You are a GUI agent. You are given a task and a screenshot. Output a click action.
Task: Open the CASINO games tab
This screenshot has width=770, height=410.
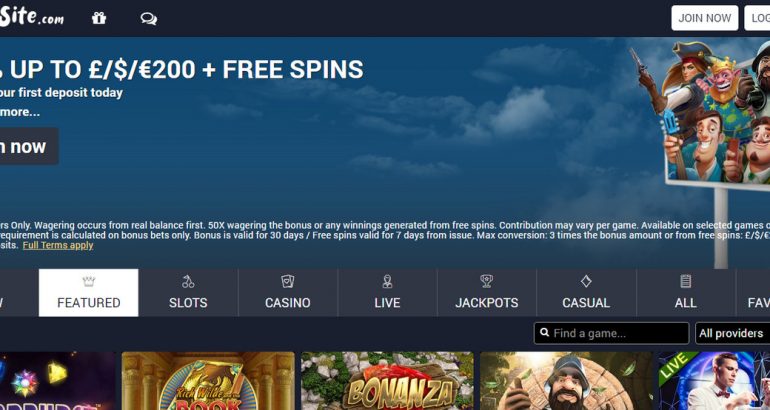(x=288, y=293)
